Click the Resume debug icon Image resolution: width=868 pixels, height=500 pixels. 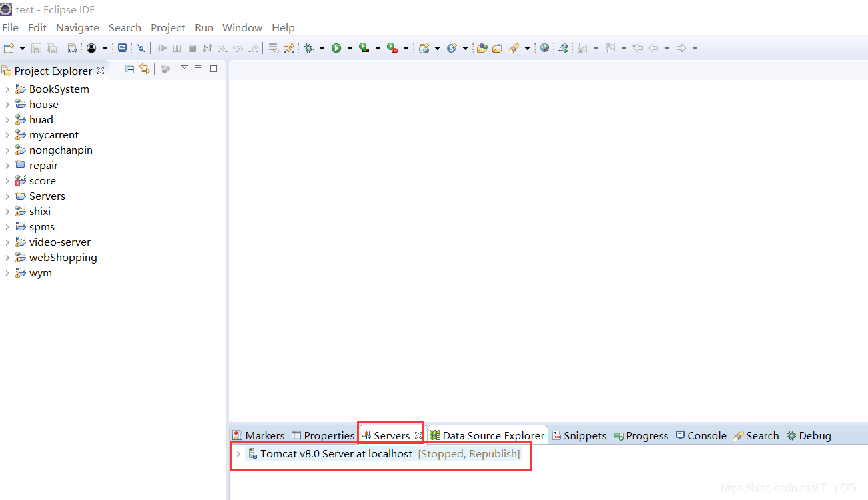(162, 48)
